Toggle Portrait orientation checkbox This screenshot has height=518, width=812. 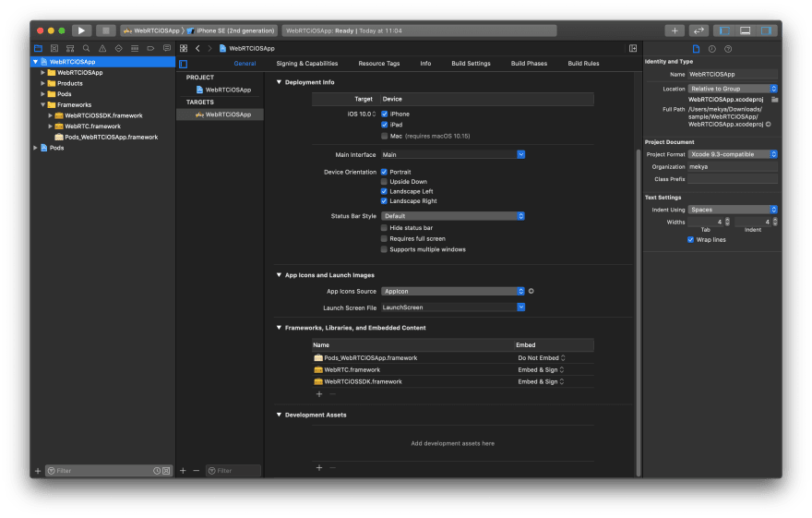384,172
